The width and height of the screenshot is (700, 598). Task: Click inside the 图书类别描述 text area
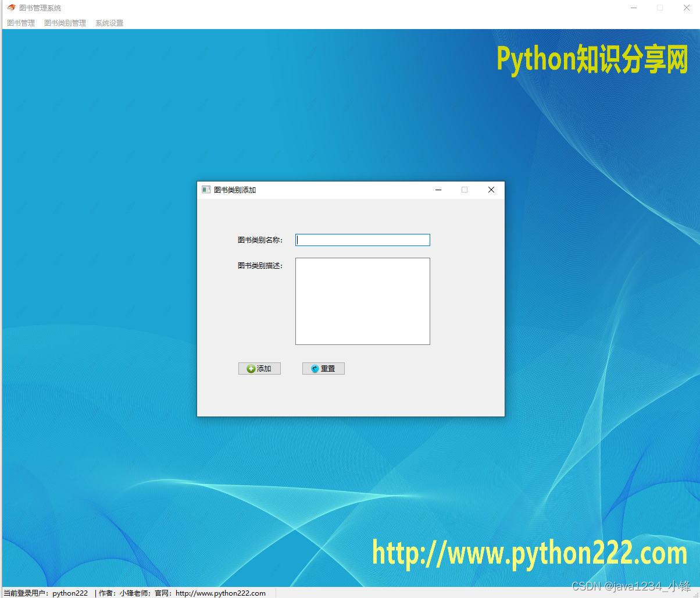click(x=362, y=301)
